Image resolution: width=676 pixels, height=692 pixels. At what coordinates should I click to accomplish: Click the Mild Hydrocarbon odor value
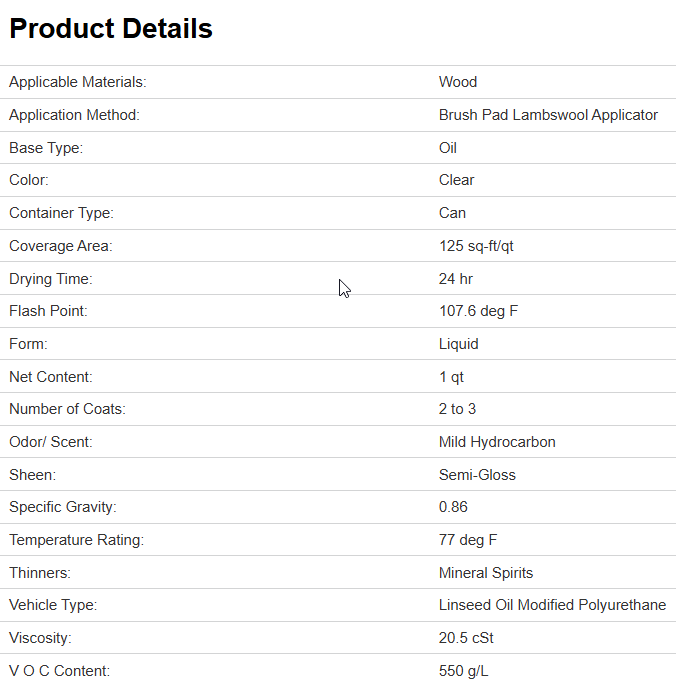(x=497, y=442)
